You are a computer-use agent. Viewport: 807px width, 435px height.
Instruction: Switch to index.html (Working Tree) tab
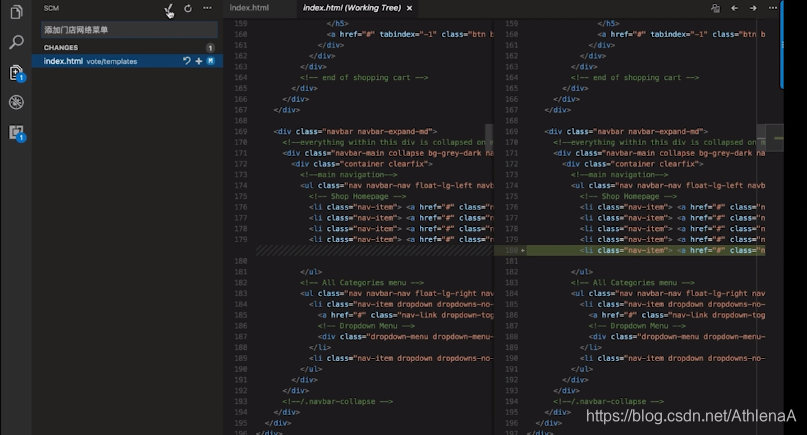click(352, 8)
